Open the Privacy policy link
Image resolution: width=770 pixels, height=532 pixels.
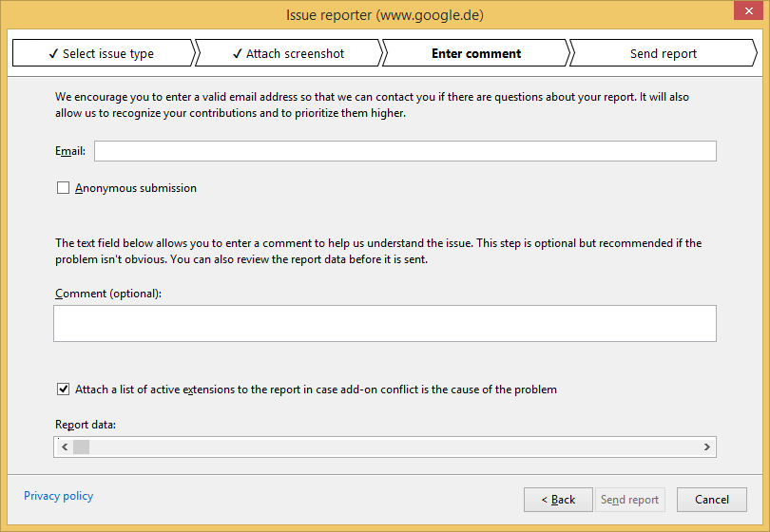click(x=58, y=496)
